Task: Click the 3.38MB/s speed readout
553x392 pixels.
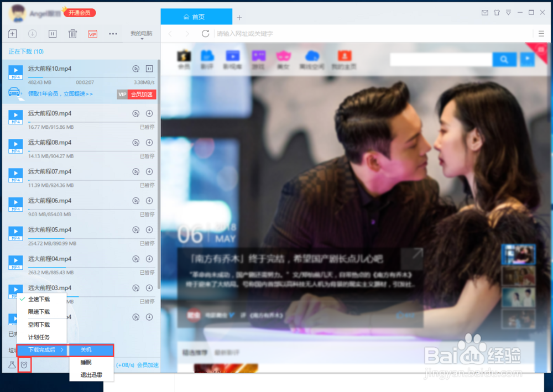Action: (144, 82)
